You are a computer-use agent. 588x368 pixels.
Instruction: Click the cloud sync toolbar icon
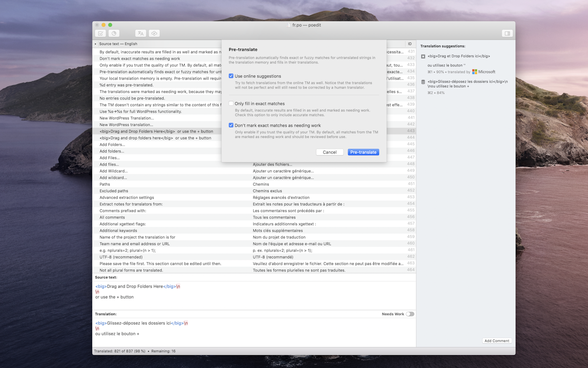pos(154,33)
